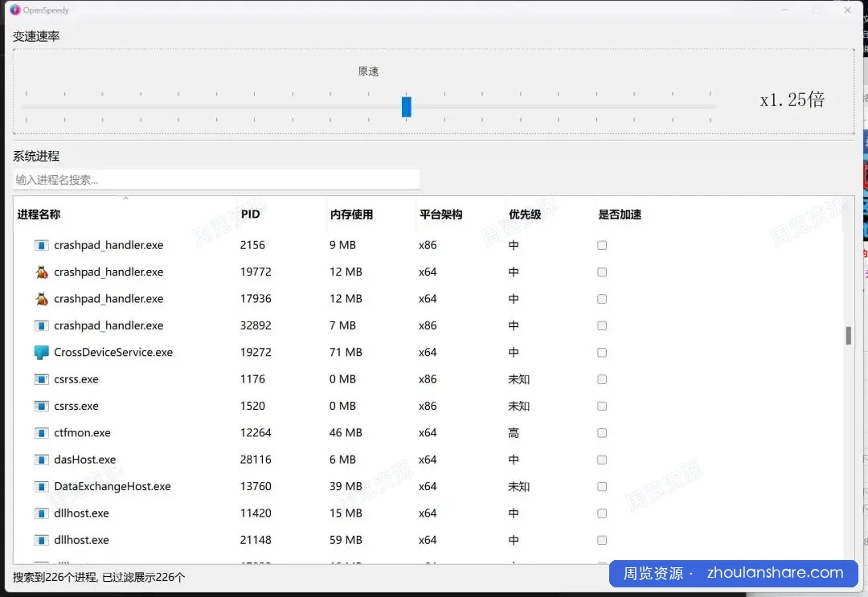Enable acceleration for crashpad_handler.exe PID 2156
The image size is (868, 597).
(602, 245)
